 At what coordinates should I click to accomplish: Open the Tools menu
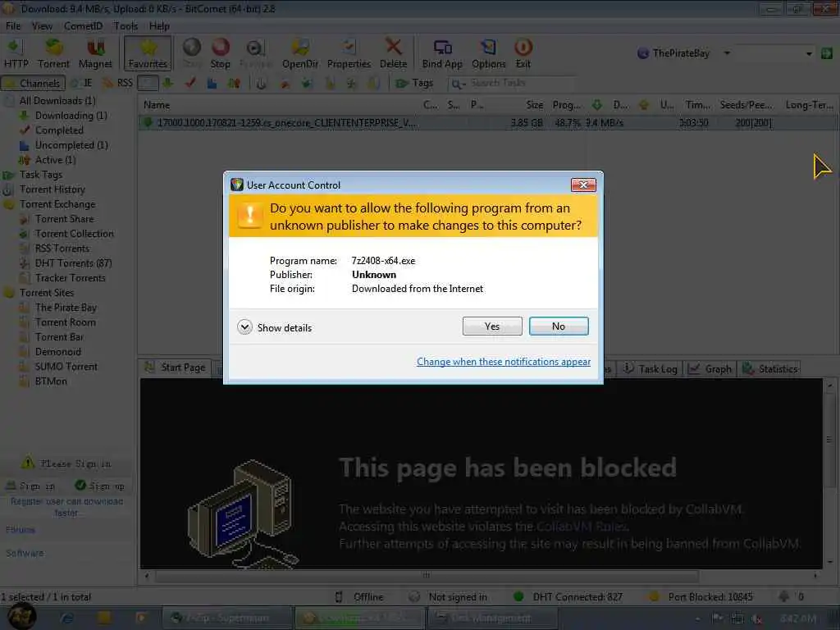click(x=126, y=25)
